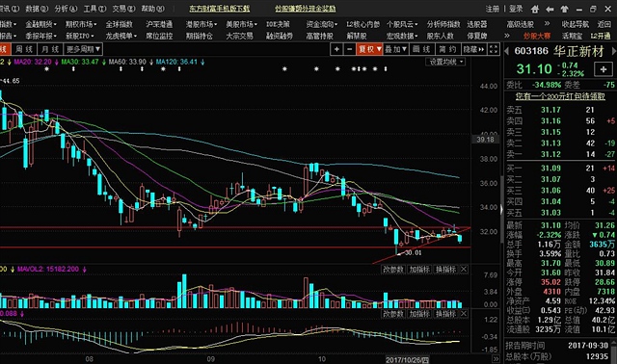
Task: Close the volume indicator panel
Action: point(464,270)
